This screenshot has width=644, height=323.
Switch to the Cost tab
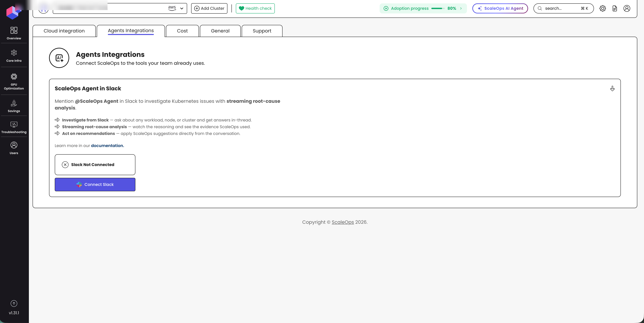pyautogui.click(x=182, y=31)
